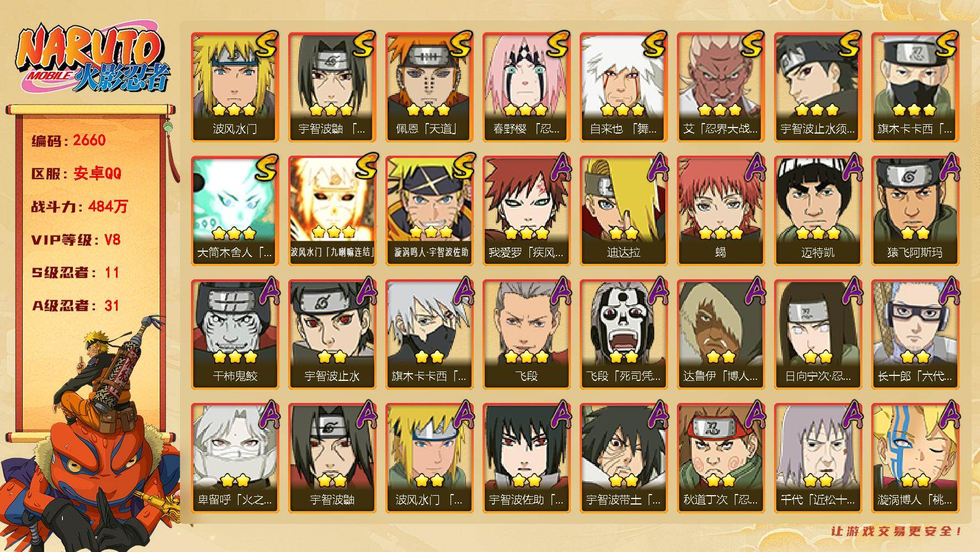The height and width of the screenshot is (552, 980).
Task: Click the 战斗力: 484万 label
Action: tap(80, 206)
